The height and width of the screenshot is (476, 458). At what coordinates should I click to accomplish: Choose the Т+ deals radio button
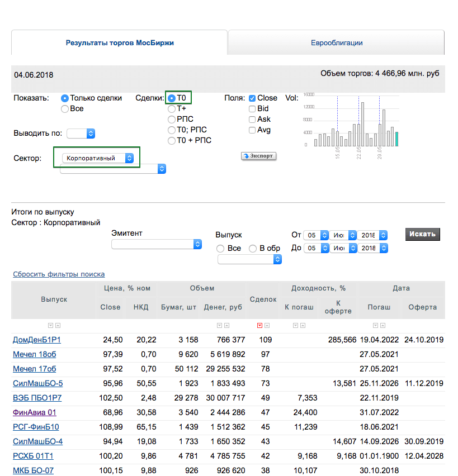(172, 109)
